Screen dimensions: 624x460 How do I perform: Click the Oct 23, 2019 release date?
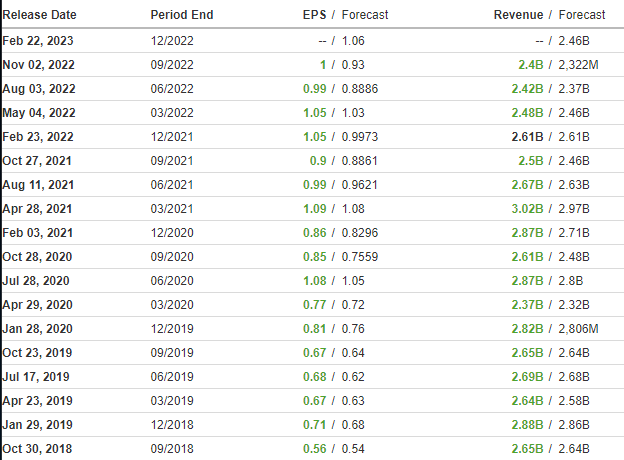(x=37, y=353)
